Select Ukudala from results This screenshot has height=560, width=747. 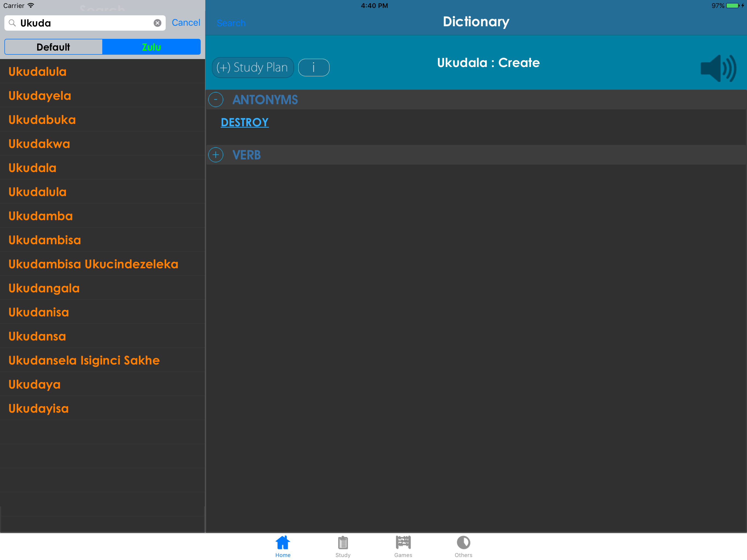102,168
